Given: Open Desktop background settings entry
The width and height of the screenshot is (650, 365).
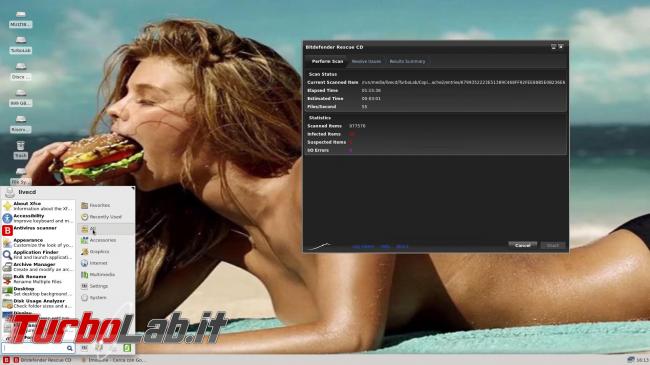Looking at the screenshot, I should pyautogui.click(x=38, y=291).
